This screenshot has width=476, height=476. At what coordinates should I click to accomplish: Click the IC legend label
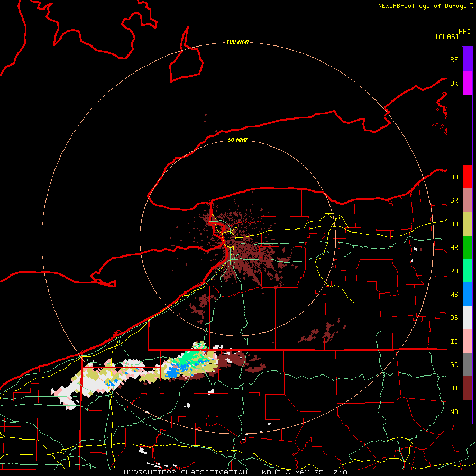pyautogui.click(x=454, y=342)
